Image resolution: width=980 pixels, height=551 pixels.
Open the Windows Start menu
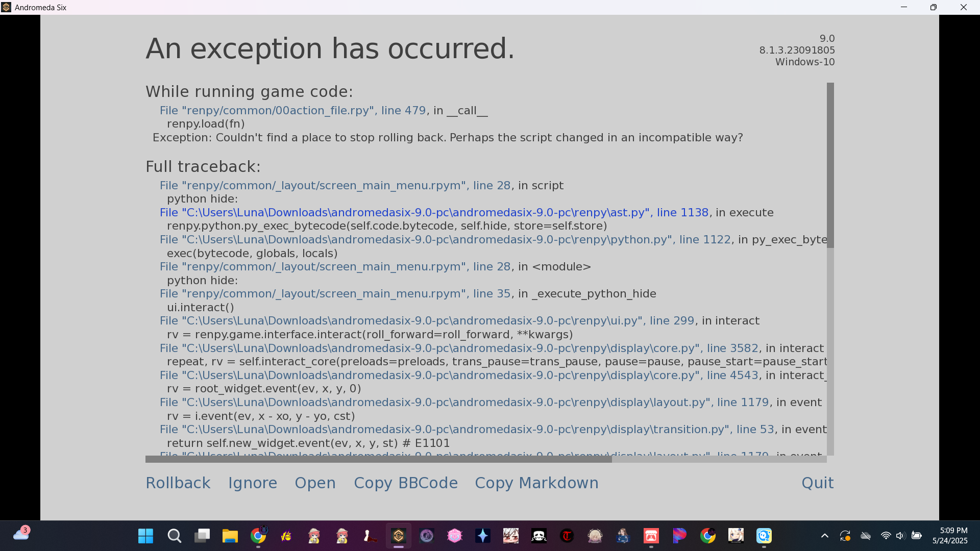[145, 536]
